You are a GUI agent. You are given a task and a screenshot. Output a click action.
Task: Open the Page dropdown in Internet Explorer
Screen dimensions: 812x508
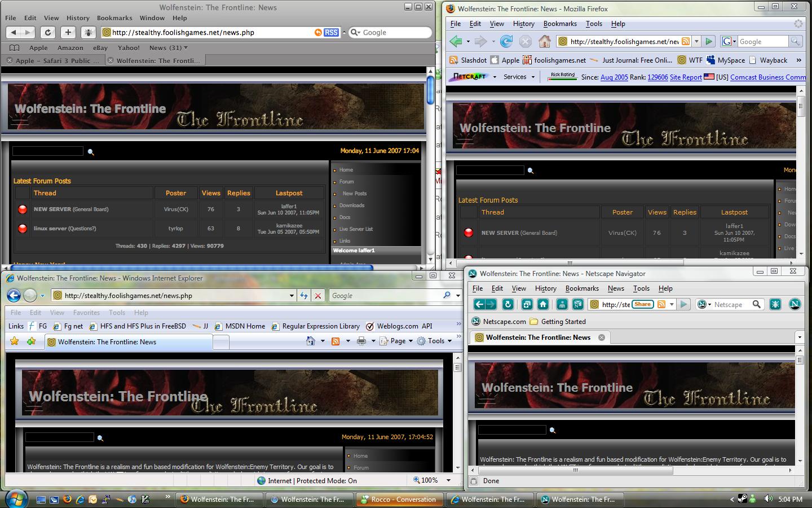[x=397, y=341]
